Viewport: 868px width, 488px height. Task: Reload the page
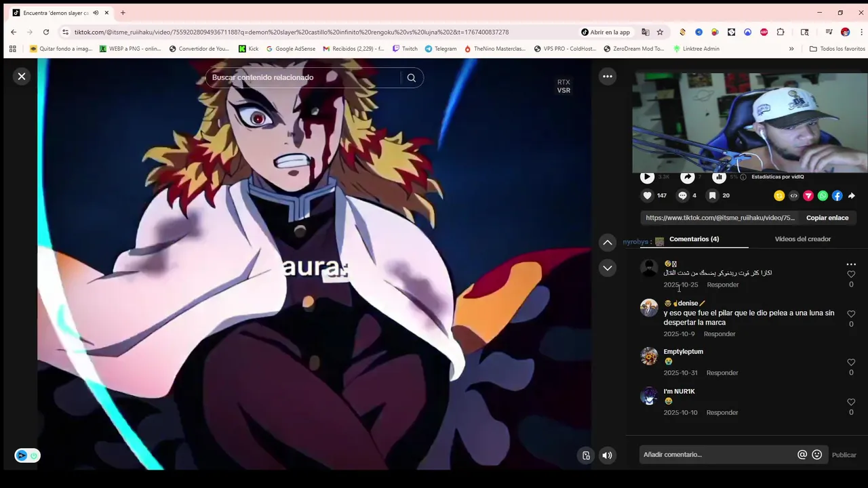(x=46, y=32)
